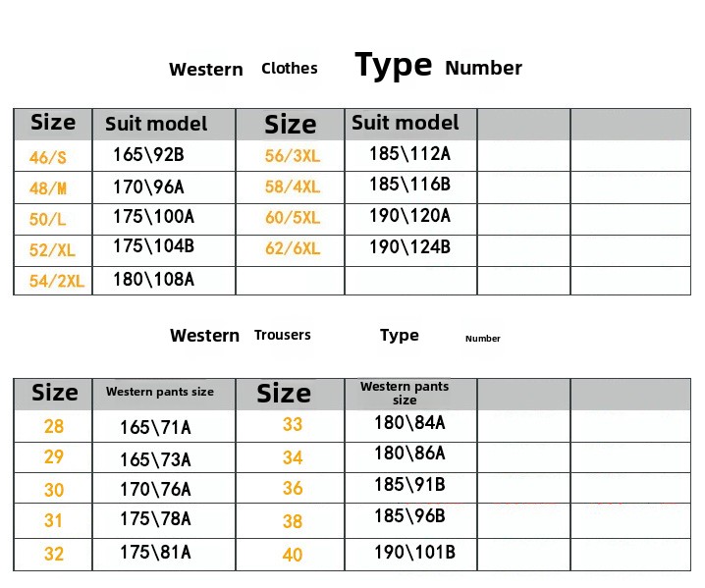Screen dimensions: 705x588
Task: Click trouser size 30
Action: (54, 490)
